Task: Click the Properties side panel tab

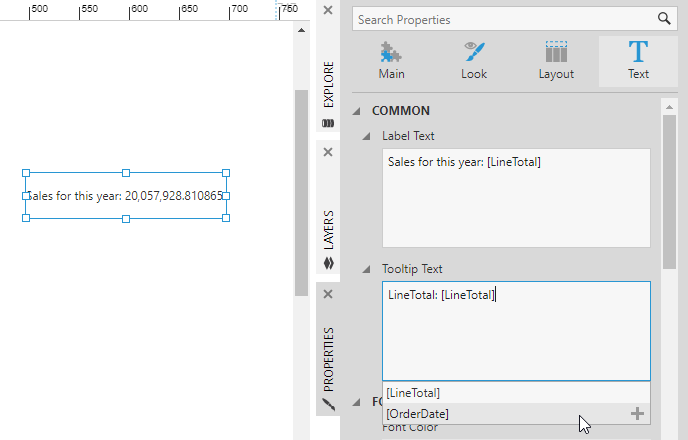Action: [x=328, y=360]
